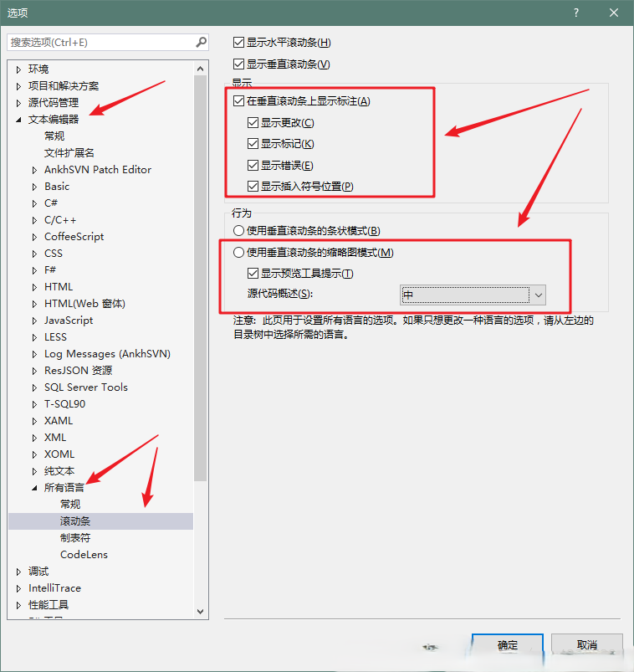Expand the C/C++ language node
This screenshot has height=672, width=634.
pos(34,220)
